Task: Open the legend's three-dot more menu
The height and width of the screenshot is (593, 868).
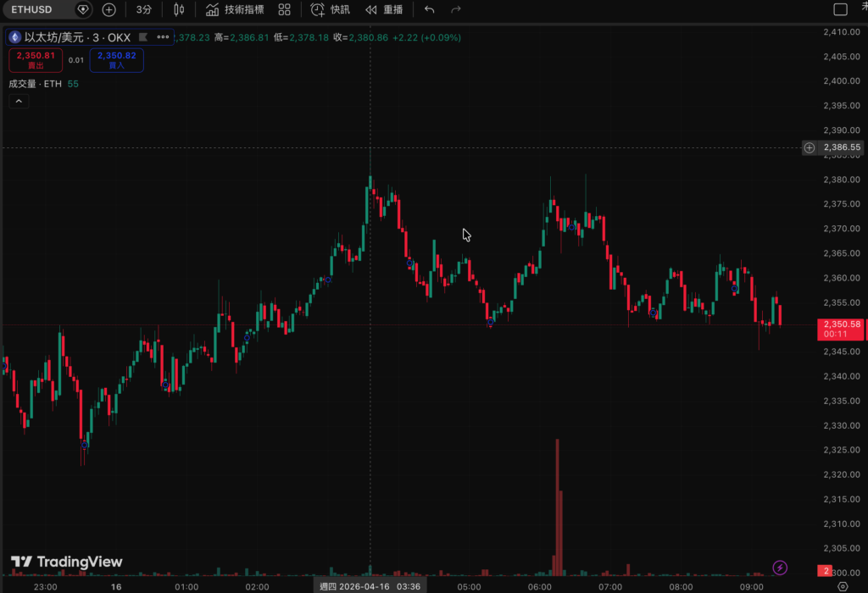Action: [163, 37]
